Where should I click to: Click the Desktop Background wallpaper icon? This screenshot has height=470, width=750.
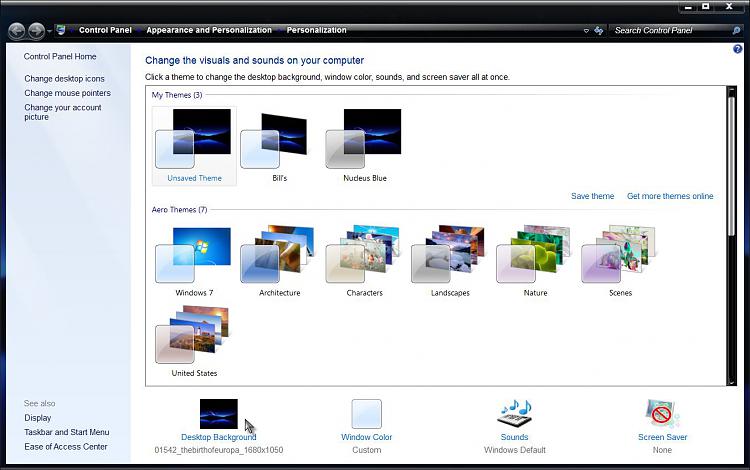point(219,414)
